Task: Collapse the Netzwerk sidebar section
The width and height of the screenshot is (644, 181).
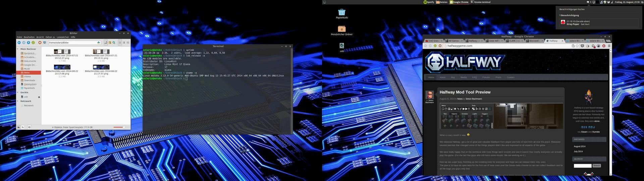Action: pos(18,101)
